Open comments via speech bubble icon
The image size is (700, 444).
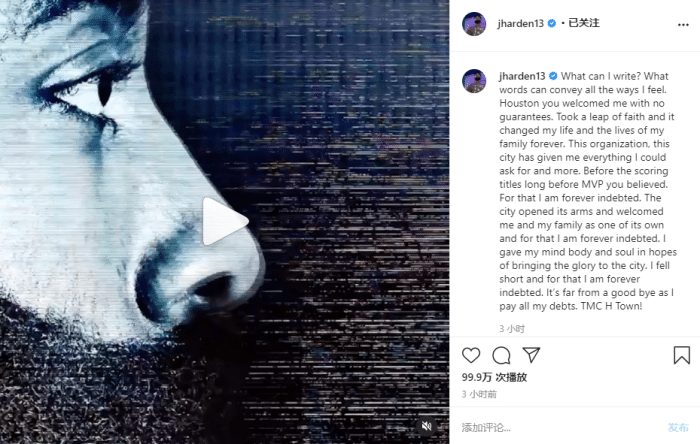click(501, 355)
